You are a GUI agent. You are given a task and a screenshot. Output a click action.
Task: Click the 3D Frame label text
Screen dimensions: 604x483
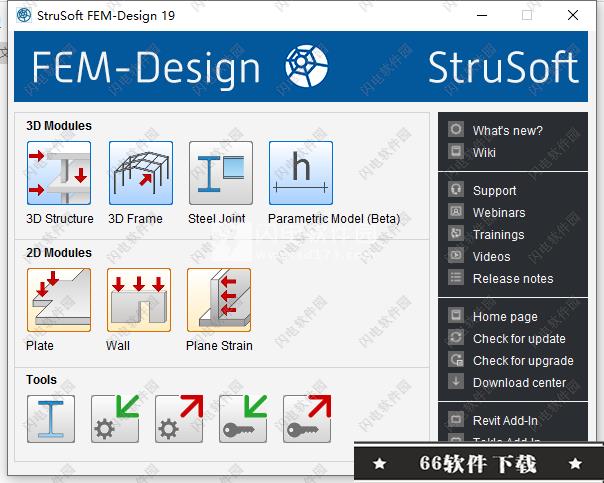[x=135, y=219]
